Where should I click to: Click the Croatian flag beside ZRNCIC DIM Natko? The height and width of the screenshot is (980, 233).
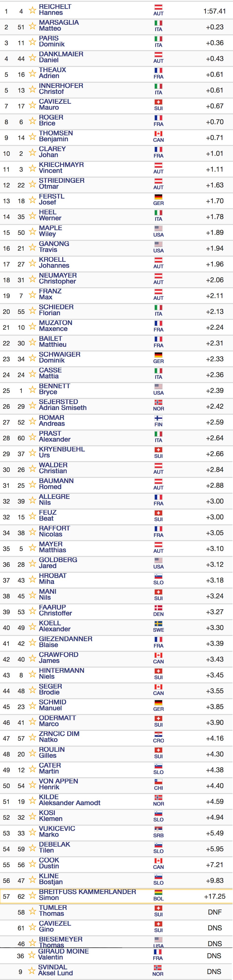[x=158, y=734]
